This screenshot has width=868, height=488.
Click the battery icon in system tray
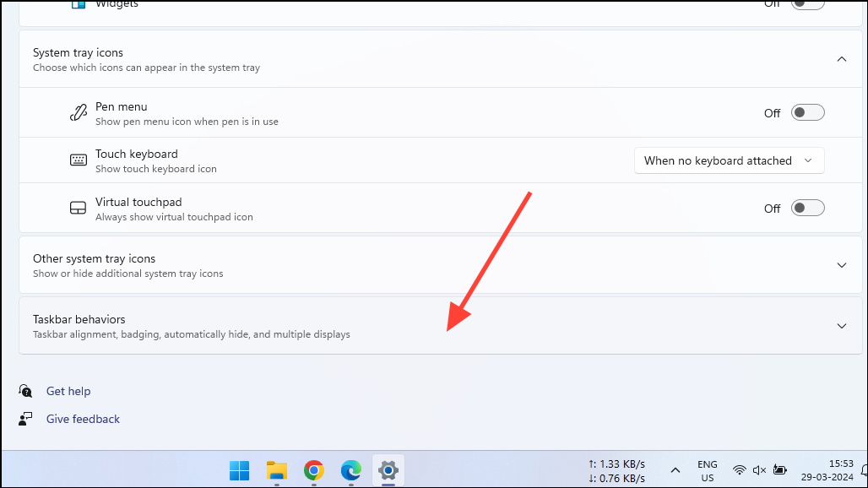click(779, 469)
